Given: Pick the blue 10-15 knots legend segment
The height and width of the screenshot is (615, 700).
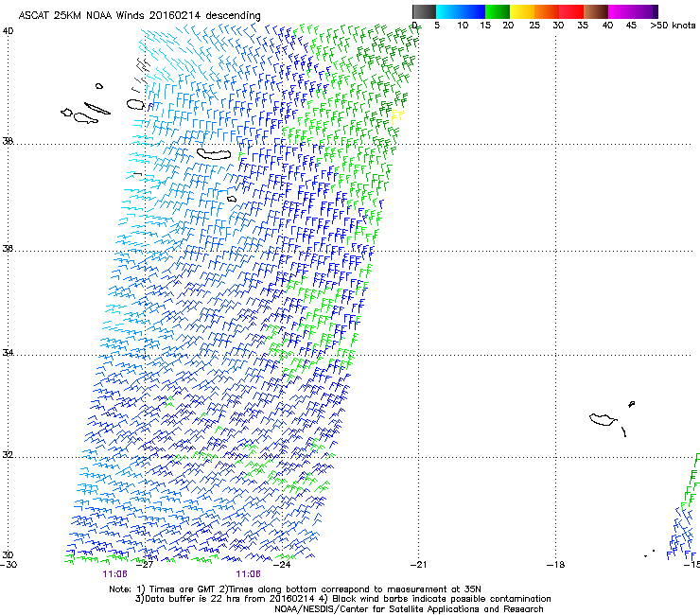Looking at the screenshot, I should point(473,11).
